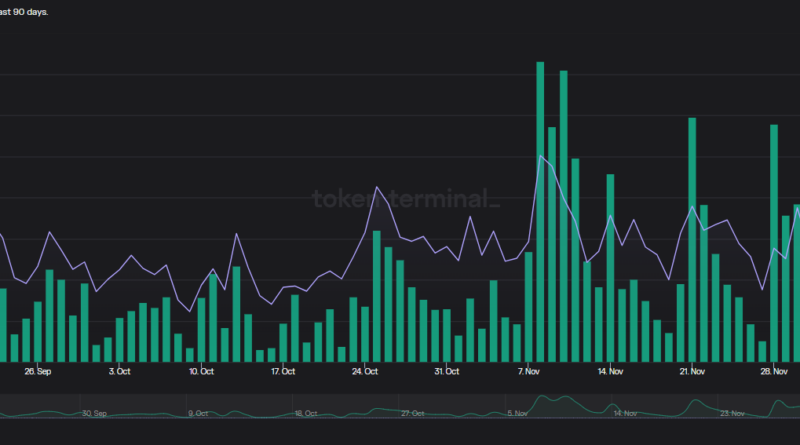Click the 28. Nov x-axis label
The image size is (800, 445).
coord(774,371)
